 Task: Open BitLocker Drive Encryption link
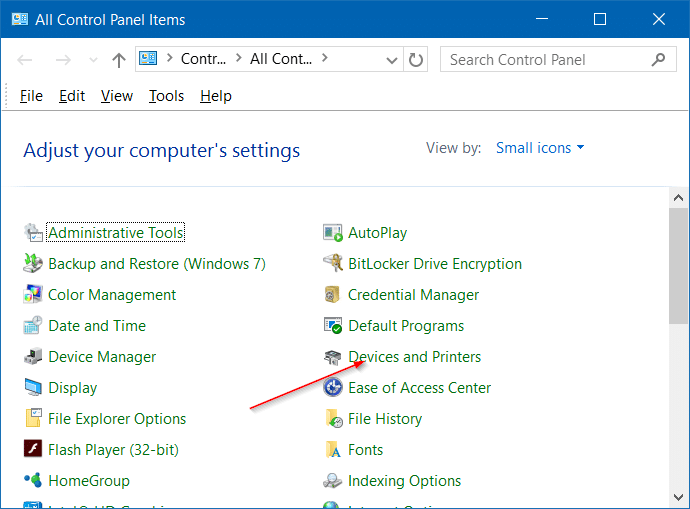click(x=435, y=264)
